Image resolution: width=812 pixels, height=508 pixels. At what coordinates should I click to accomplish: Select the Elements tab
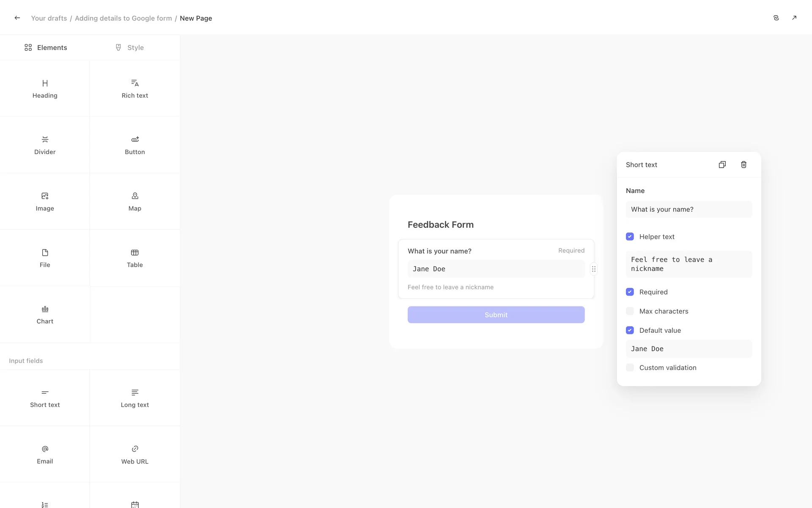click(x=46, y=47)
